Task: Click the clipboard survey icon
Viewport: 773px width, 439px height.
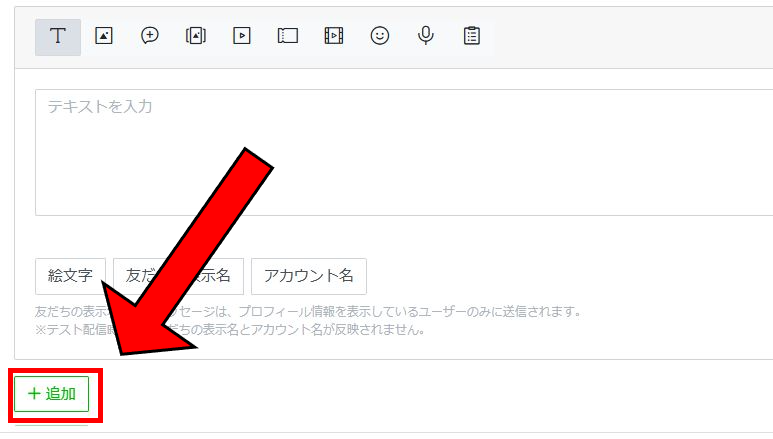Action: (472, 36)
